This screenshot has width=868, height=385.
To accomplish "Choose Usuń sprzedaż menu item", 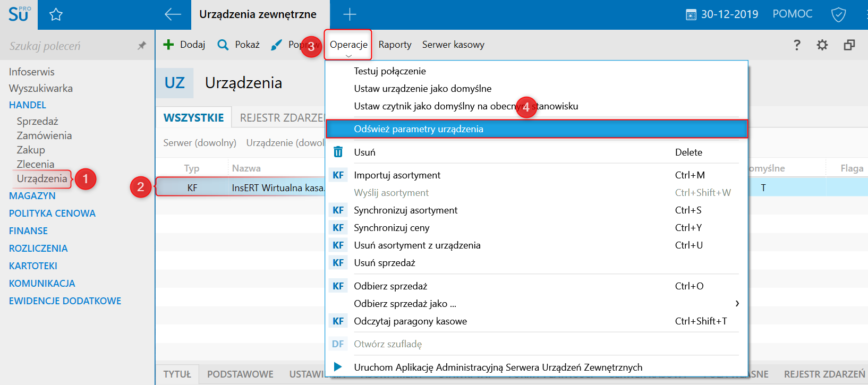I will 537,263.
